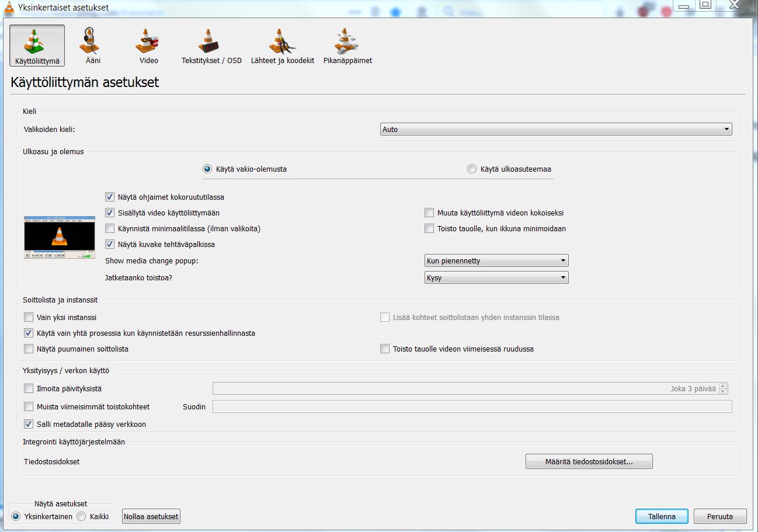Click the VLC cone icon in title bar
The height and width of the screenshot is (532, 758).
[9, 7]
